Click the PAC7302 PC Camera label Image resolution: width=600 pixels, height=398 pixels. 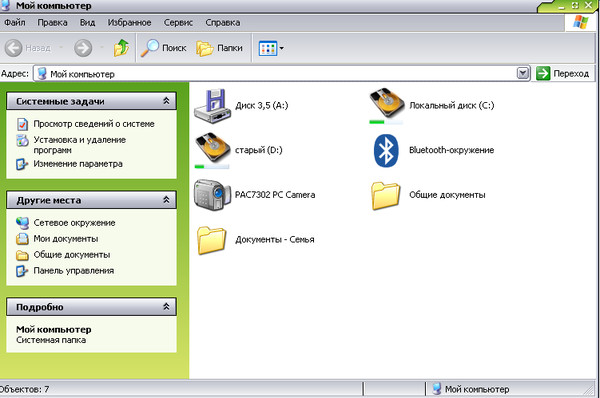(275, 194)
